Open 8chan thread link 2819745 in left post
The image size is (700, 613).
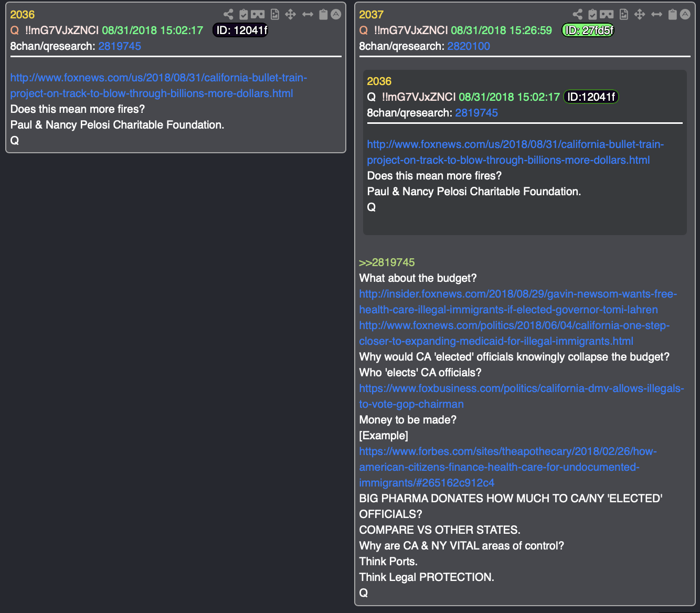[x=120, y=46]
